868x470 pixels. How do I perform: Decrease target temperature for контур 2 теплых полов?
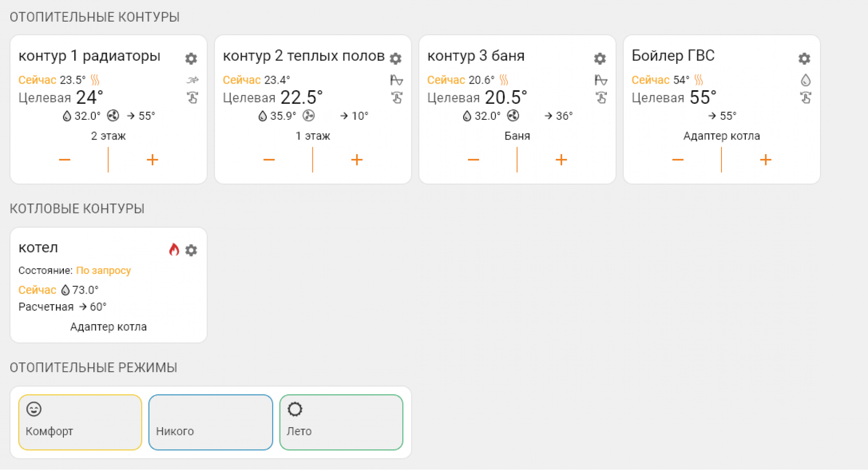pyautogui.click(x=269, y=160)
